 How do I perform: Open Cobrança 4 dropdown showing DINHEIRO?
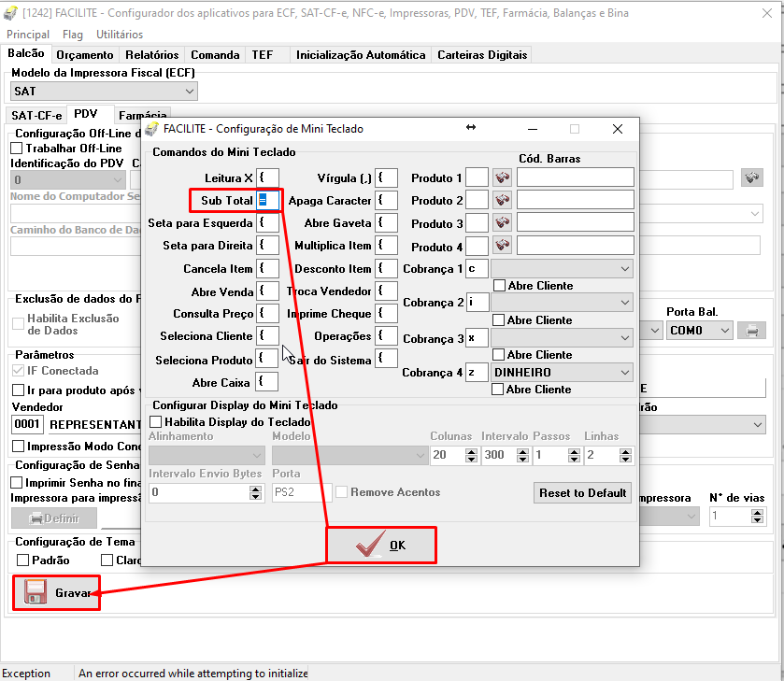coord(562,373)
